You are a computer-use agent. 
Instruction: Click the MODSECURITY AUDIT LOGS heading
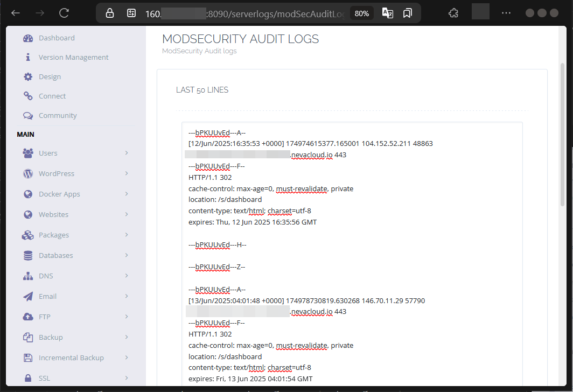240,39
